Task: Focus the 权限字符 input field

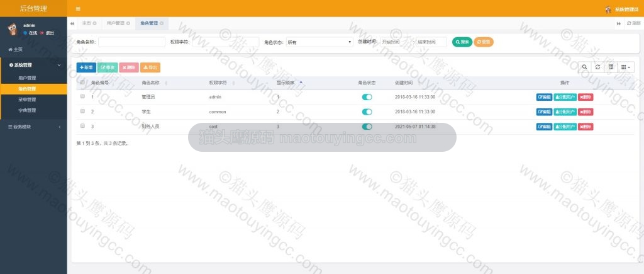Action: pyautogui.click(x=226, y=42)
